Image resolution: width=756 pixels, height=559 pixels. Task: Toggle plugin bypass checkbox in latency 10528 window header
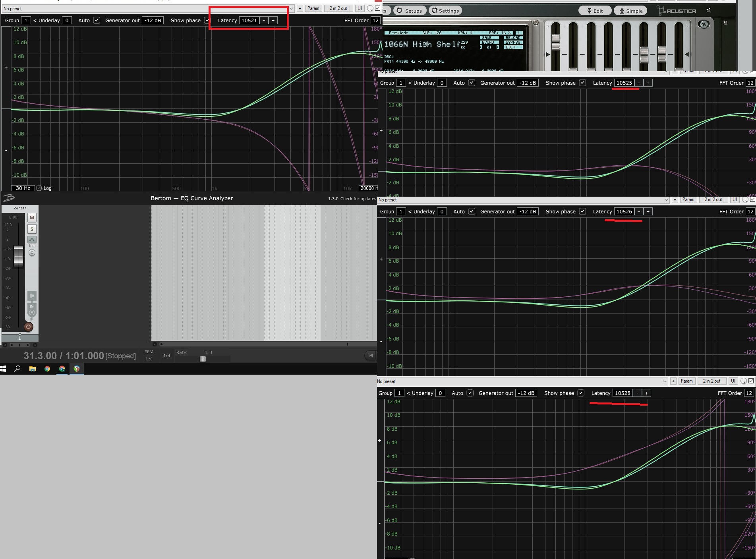coord(751,381)
